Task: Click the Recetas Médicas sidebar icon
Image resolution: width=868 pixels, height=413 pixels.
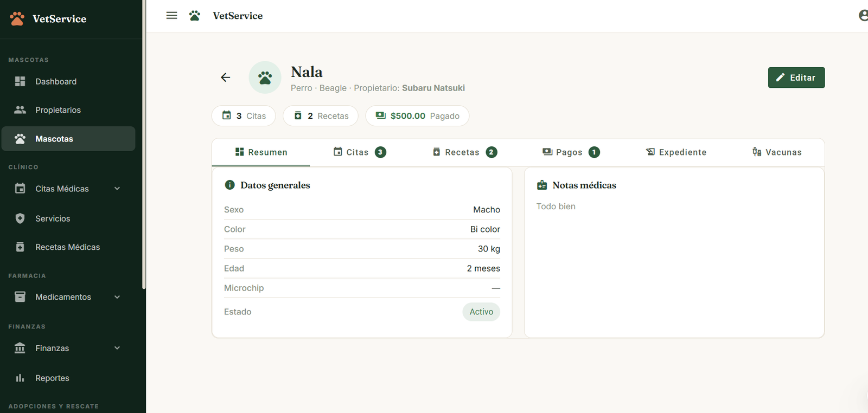Action: pyautogui.click(x=20, y=247)
